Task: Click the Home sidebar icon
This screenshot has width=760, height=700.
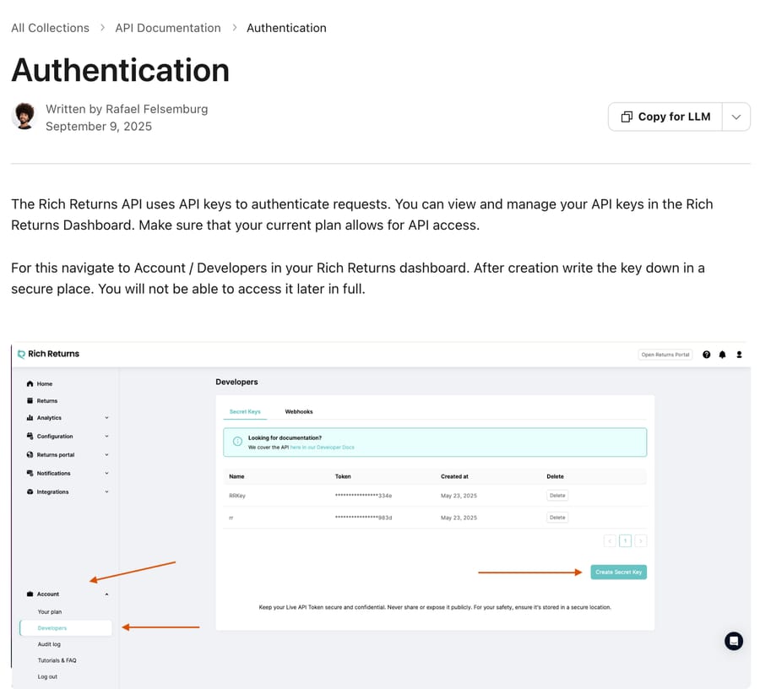Action: coord(30,383)
